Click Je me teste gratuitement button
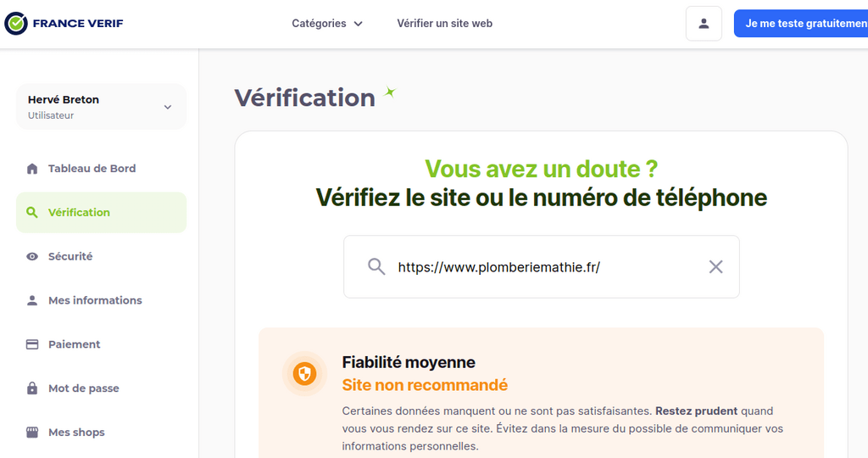Screen dimensions: 868x458 (x=801, y=23)
